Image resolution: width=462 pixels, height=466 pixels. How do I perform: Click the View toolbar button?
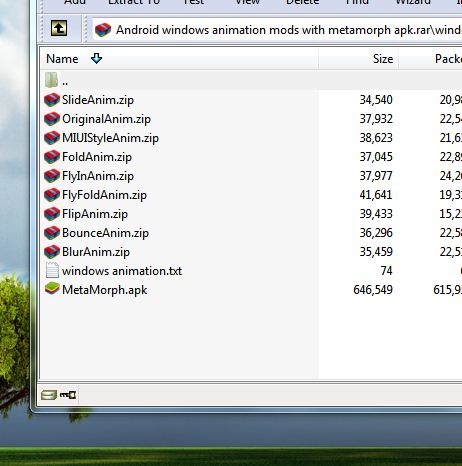pos(248,3)
